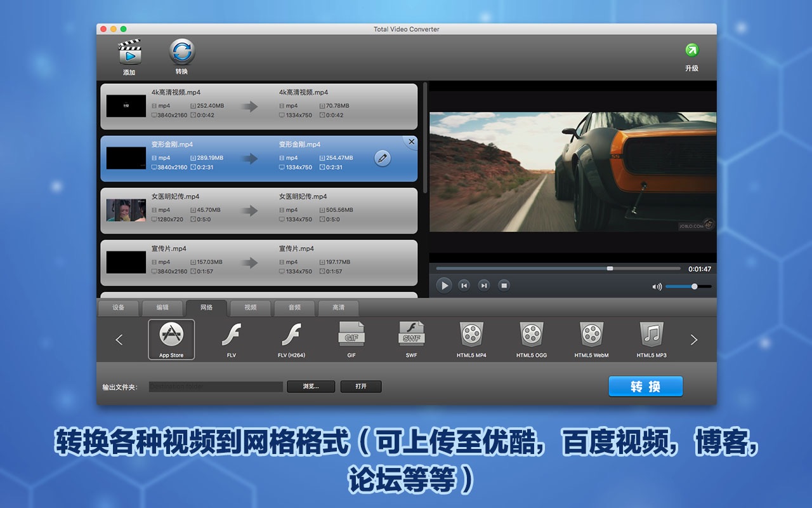
Task: Show previous formats with the left arrow
Action: [119, 340]
